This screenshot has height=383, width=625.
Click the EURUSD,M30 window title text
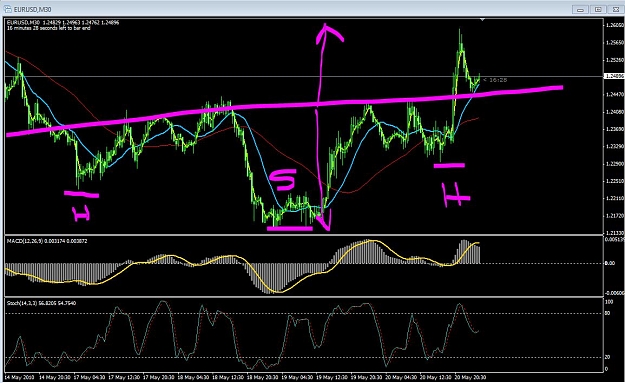point(32,9)
